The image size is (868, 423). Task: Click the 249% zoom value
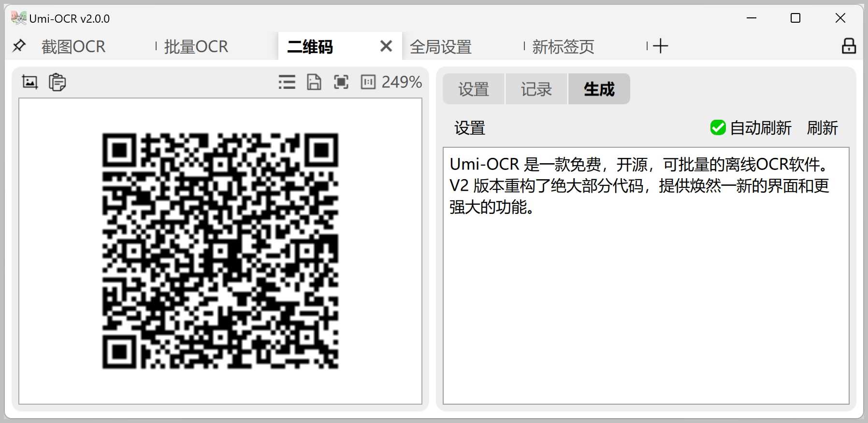point(402,82)
